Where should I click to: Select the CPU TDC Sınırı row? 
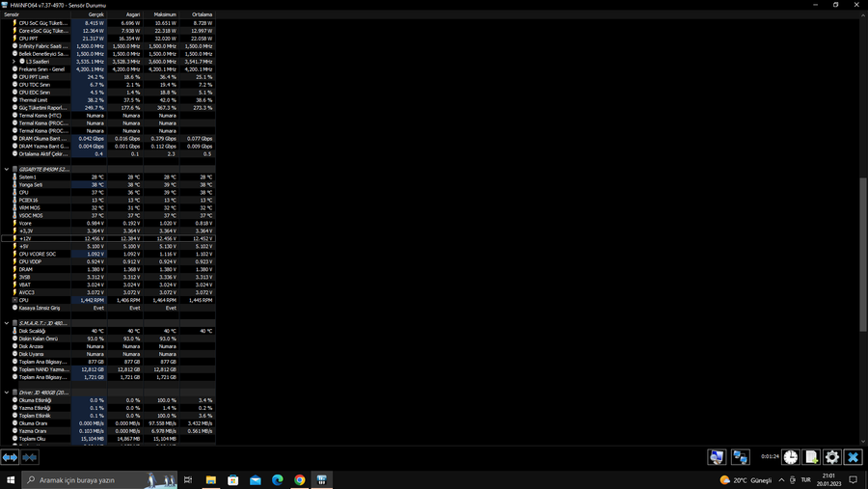tap(108, 85)
